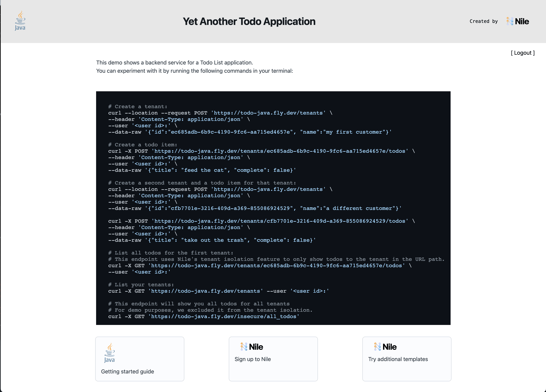Viewport: 546px width, 392px height.
Task: Open the Nile logo in the header
Action: [518, 21]
